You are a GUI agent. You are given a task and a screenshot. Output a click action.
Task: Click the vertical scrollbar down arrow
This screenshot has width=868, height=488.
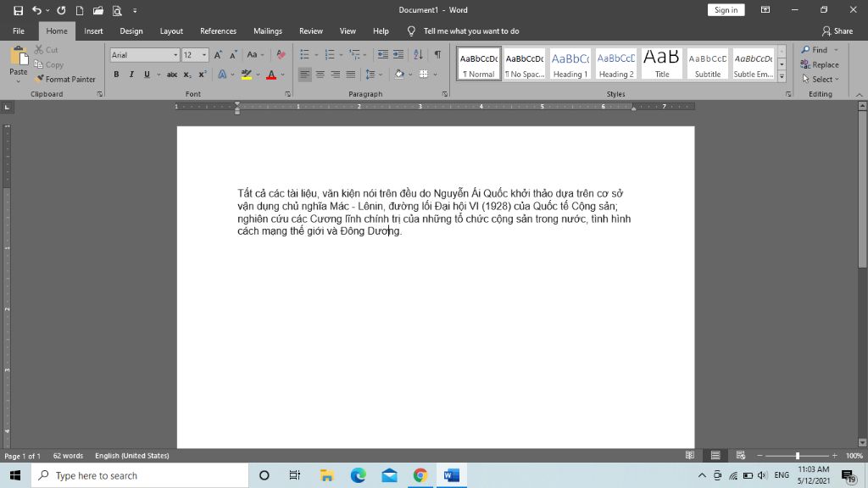(x=862, y=442)
